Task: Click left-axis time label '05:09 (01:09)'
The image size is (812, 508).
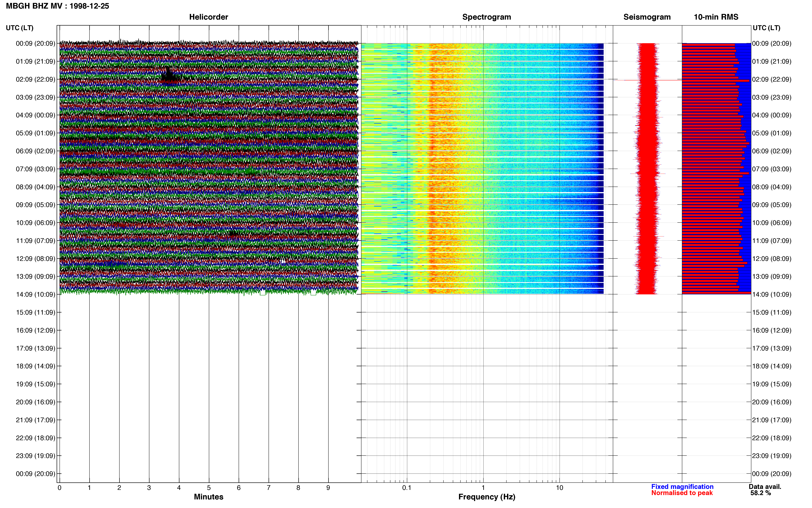Action: tap(36, 133)
